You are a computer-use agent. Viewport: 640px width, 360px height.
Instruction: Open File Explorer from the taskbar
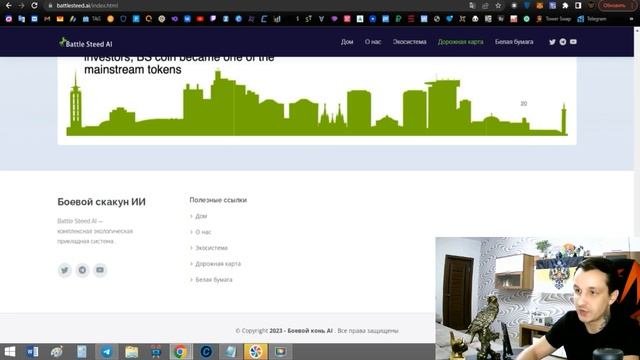131,352
